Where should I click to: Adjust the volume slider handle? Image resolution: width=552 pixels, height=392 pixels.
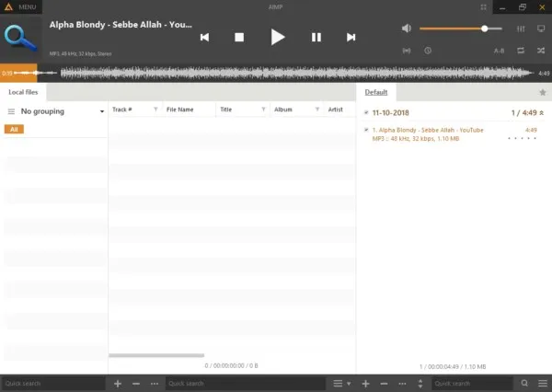click(x=484, y=29)
